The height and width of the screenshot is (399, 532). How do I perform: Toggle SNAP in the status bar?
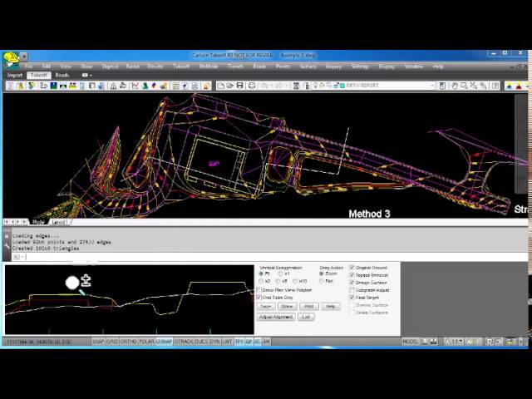pyautogui.click(x=98, y=342)
